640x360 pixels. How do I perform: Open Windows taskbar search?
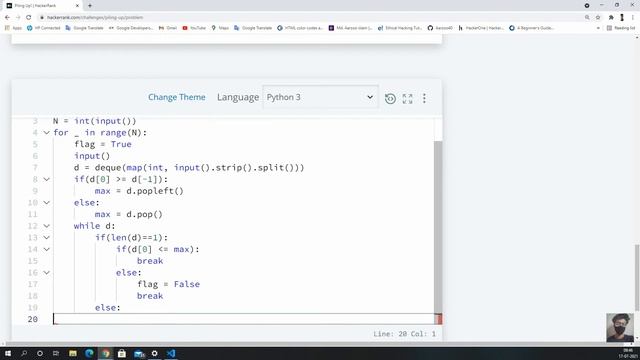(x=24, y=353)
